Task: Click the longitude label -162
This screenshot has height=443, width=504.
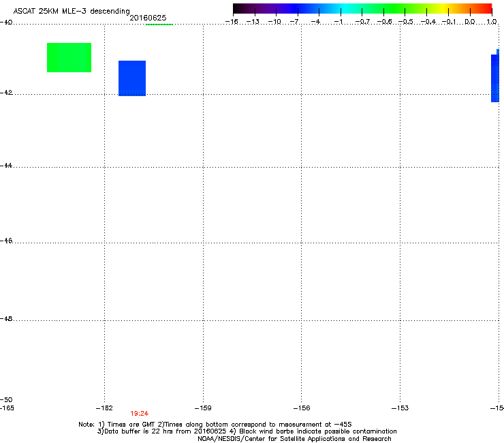Action: tap(104, 408)
